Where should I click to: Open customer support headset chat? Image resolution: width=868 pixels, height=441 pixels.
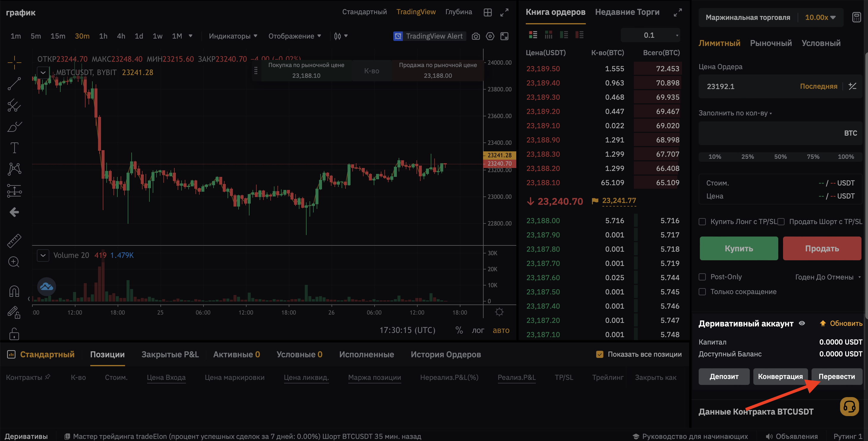tap(849, 407)
